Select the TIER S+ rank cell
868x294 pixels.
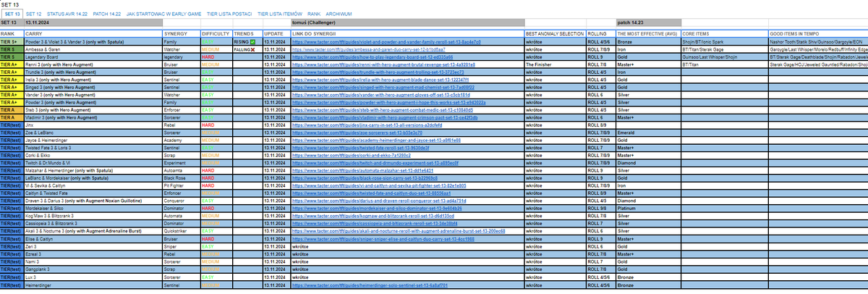12,42
